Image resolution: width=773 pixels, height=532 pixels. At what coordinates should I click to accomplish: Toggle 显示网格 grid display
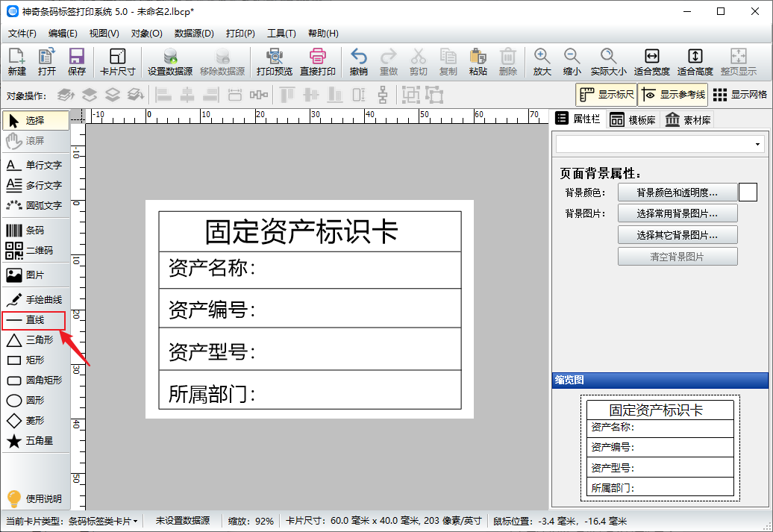pyautogui.click(x=740, y=95)
